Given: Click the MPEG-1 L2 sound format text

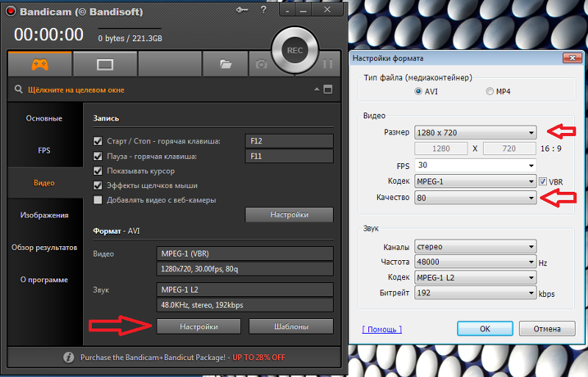Looking at the screenshot, I should tap(179, 290).
